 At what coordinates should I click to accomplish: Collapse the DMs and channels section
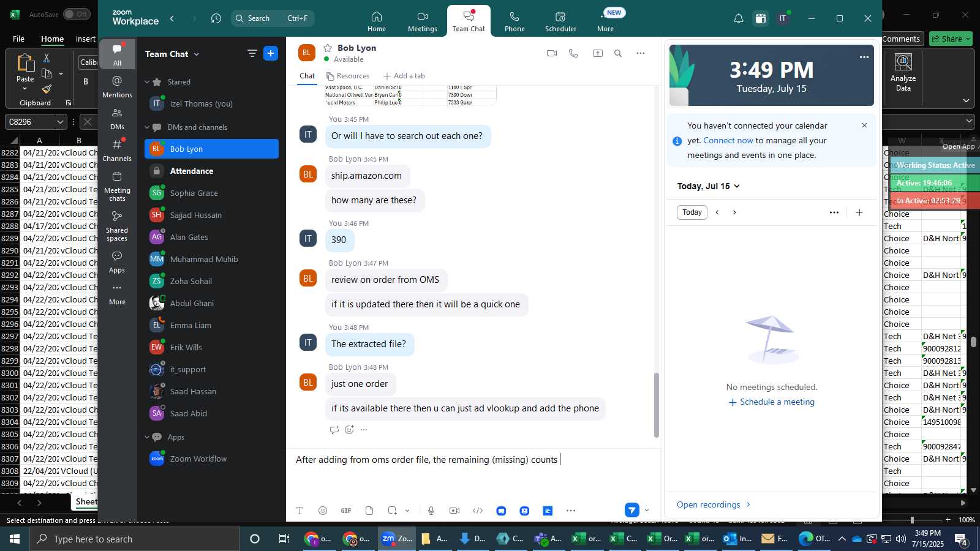coord(147,127)
